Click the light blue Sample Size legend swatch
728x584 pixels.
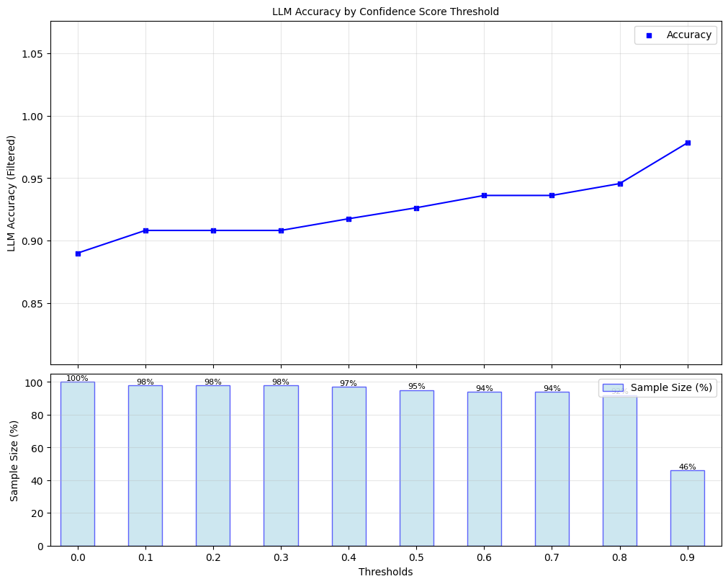[x=613, y=388]
